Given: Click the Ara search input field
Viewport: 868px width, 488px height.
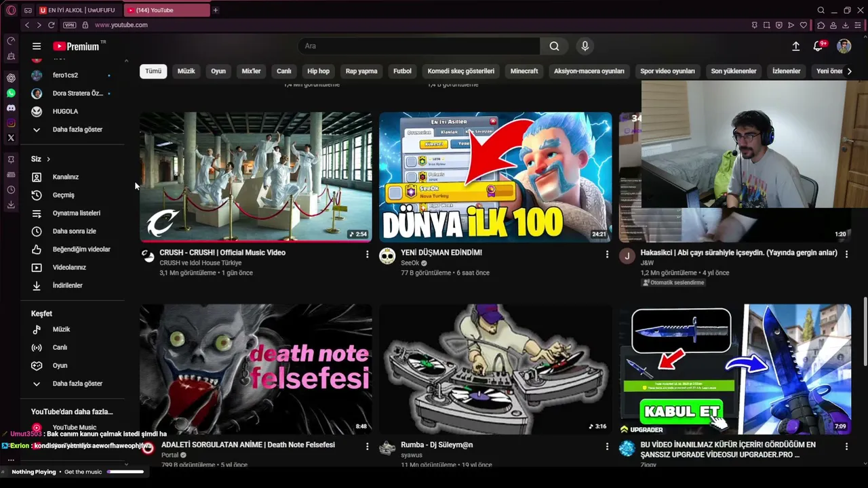Looking at the screenshot, I should pos(419,46).
